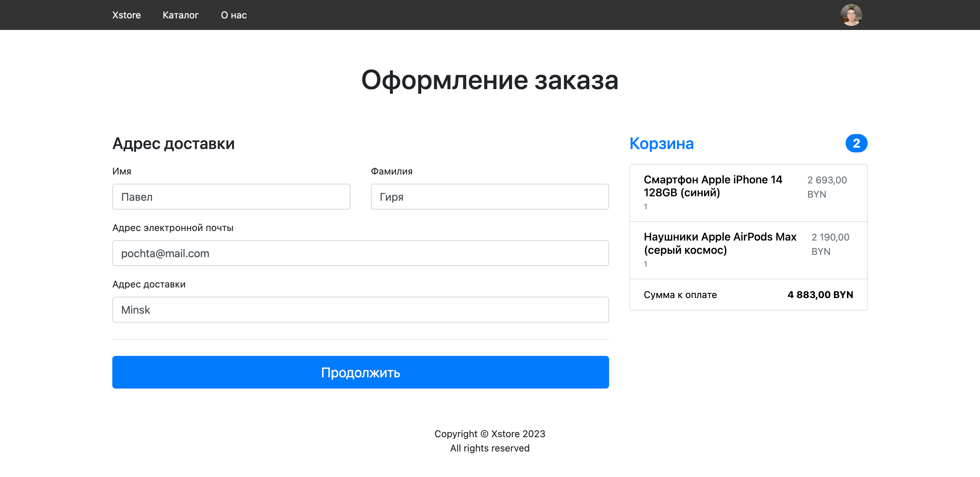Image resolution: width=980 pixels, height=477 pixels.
Task: Click the 2 693,00 BYN price
Action: [x=827, y=187]
